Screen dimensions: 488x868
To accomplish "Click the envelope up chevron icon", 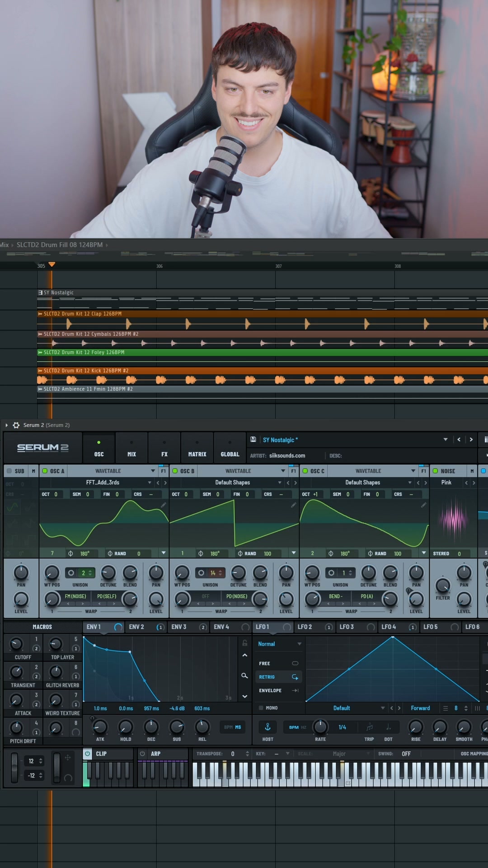I will tap(244, 655).
